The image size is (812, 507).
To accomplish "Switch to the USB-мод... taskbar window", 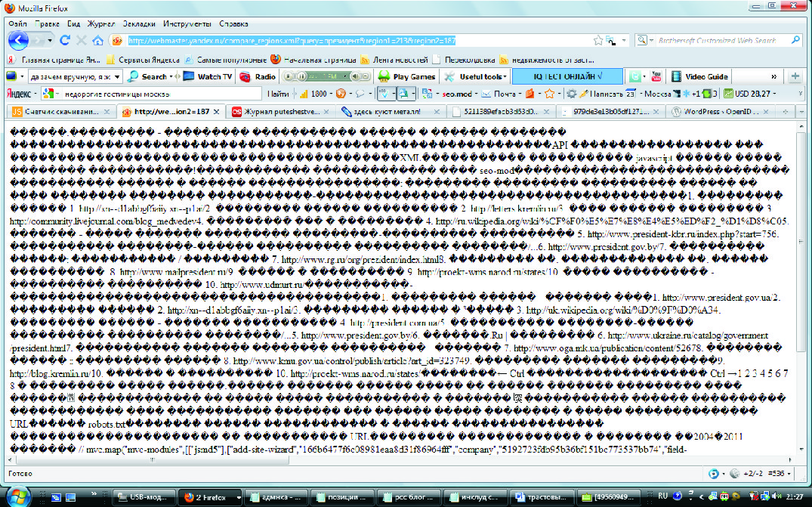I will pyautogui.click(x=144, y=497).
